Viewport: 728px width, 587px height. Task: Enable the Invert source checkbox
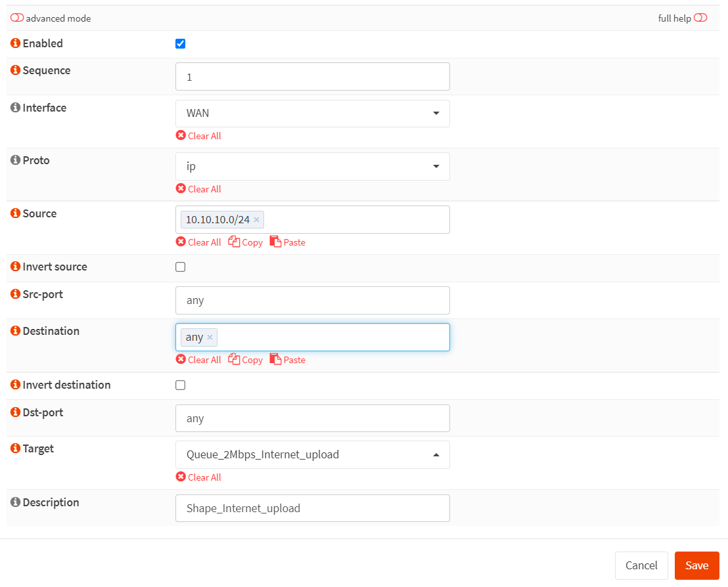tap(181, 267)
